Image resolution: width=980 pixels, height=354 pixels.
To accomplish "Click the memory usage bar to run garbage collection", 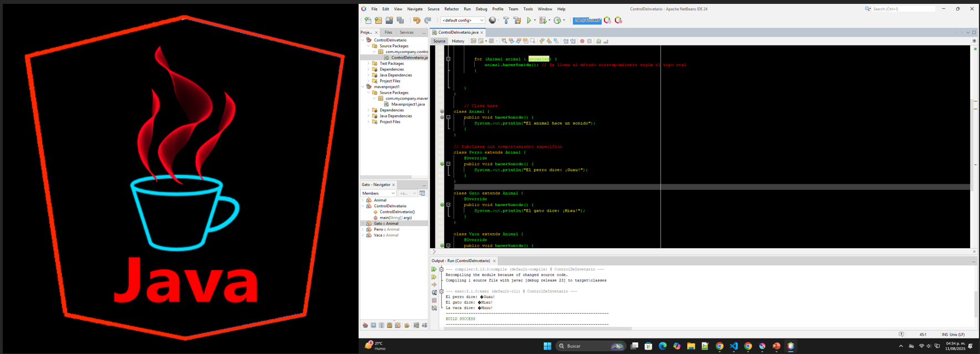I will [x=587, y=20].
